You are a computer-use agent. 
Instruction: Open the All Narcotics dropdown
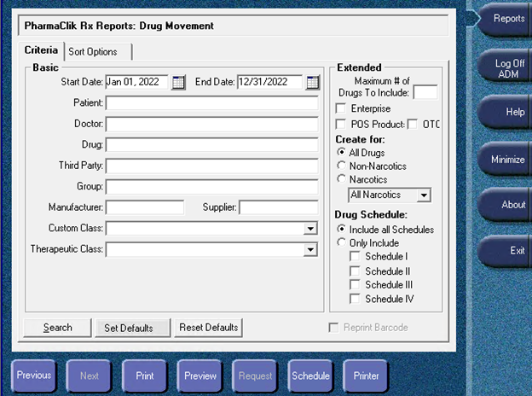pyautogui.click(x=424, y=195)
